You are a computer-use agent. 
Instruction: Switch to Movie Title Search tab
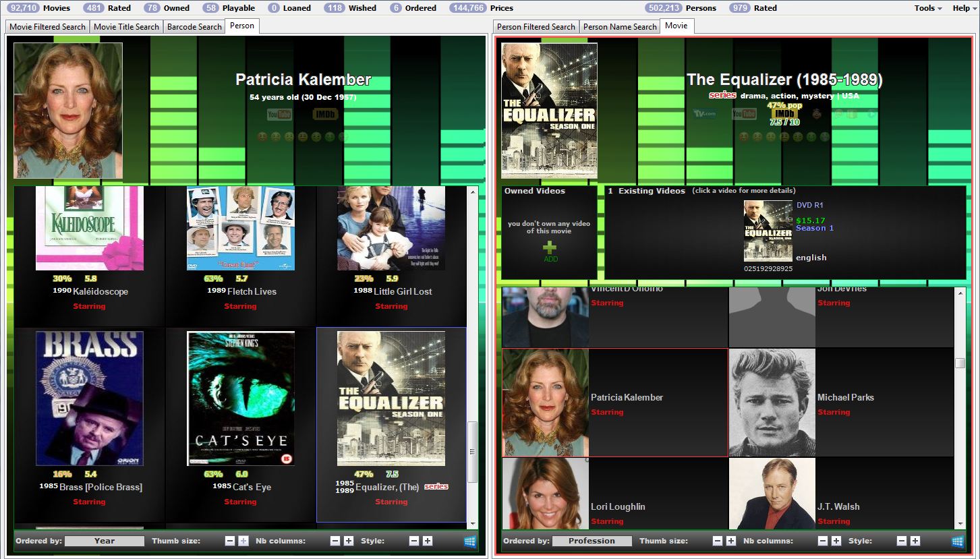[x=126, y=27]
